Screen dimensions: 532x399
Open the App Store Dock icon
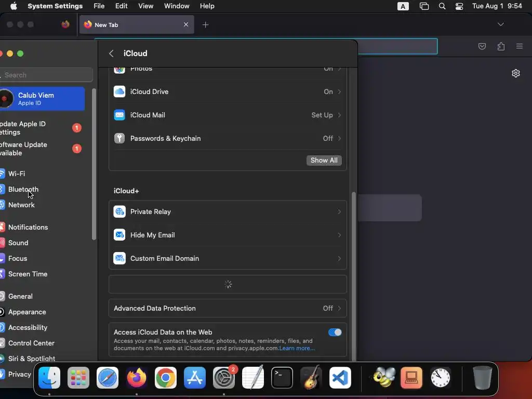pyautogui.click(x=195, y=377)
